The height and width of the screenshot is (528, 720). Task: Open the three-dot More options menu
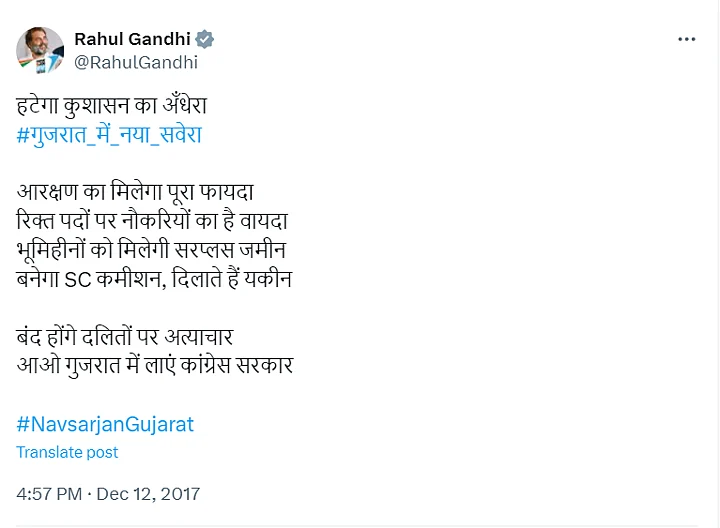[686, 39]
